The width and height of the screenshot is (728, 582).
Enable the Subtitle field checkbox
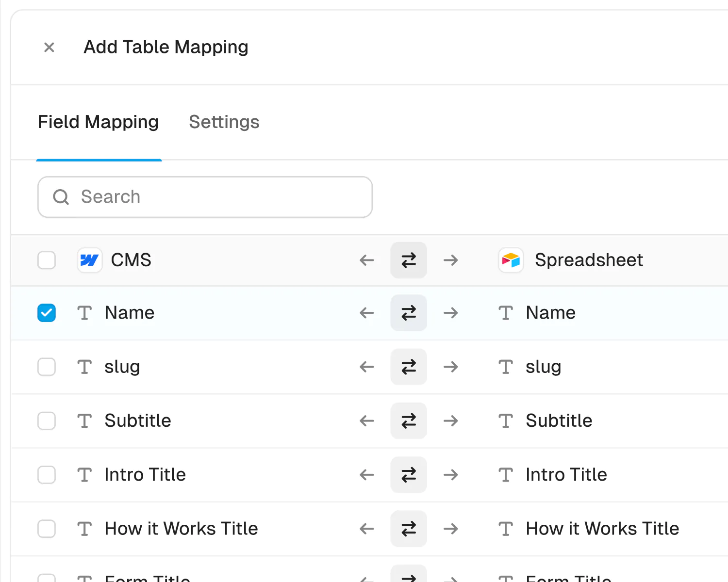47,420
